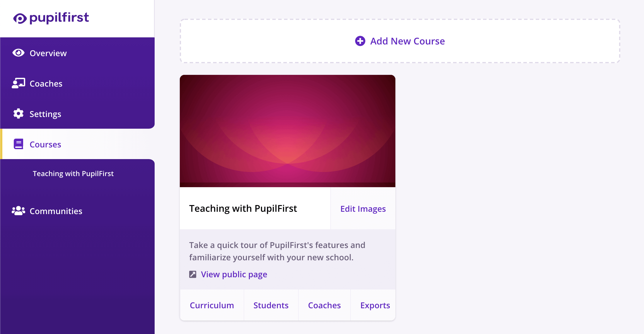Image resolution: width=644 pixels, height=334 pixels.
Task: Click the Add New Course plus icon
Action: click(360, 41)
